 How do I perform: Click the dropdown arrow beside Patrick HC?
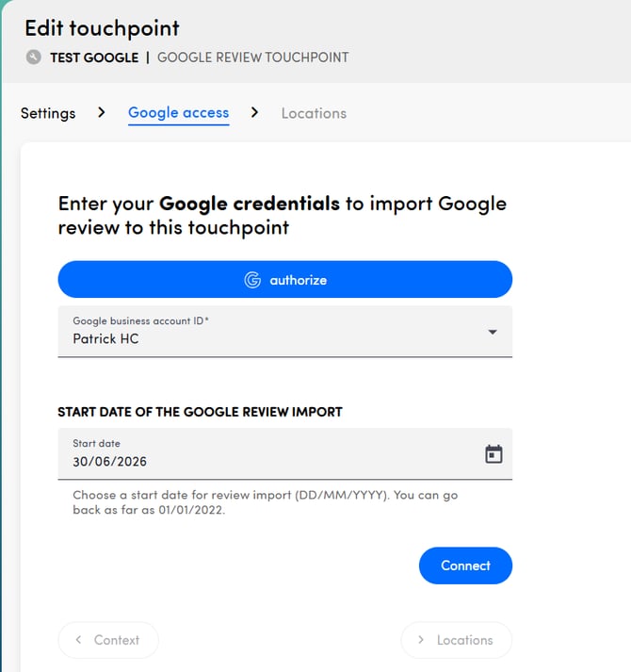coord(493,332)
